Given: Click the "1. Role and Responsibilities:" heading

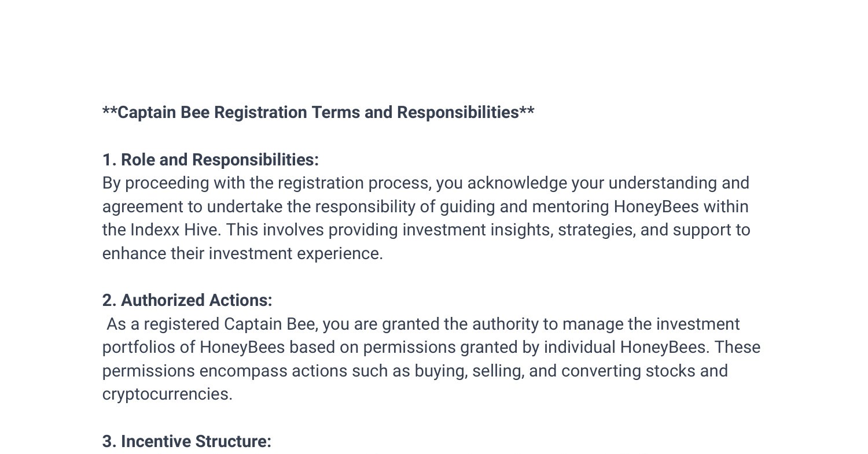Looking at the screenshot, I should pos(211,160).
